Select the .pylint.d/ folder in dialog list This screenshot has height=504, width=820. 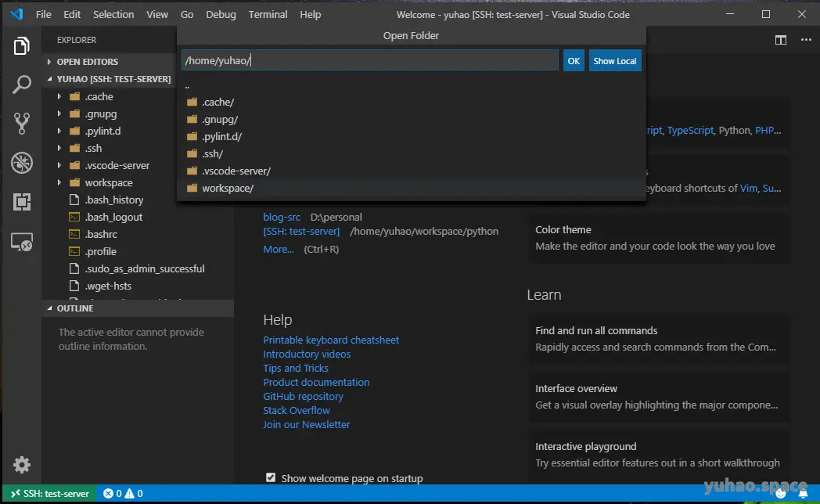(411, 136)
